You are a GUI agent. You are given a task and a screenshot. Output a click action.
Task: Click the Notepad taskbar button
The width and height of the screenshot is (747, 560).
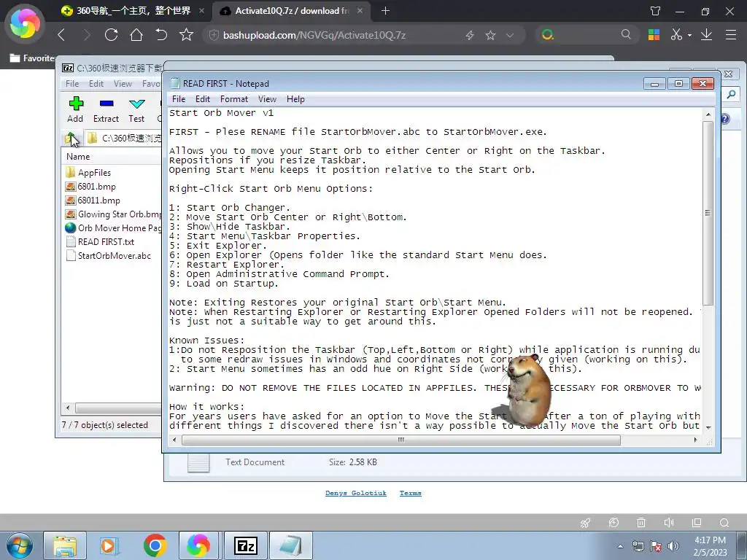pos(290,545)
